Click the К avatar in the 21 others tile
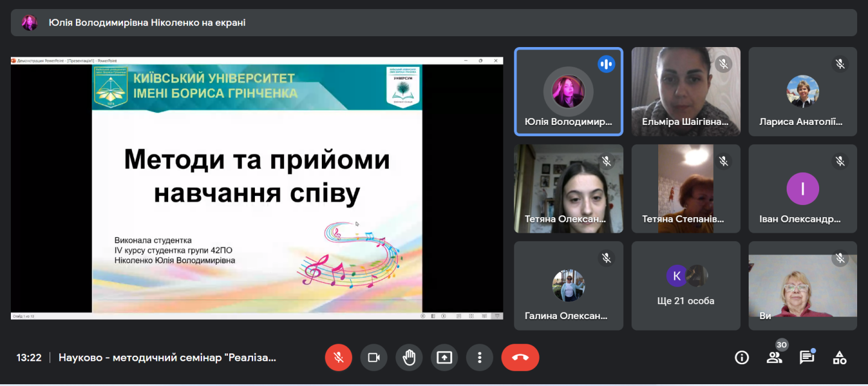This screenshot has height=386, width=868. [x=677, y=276]
